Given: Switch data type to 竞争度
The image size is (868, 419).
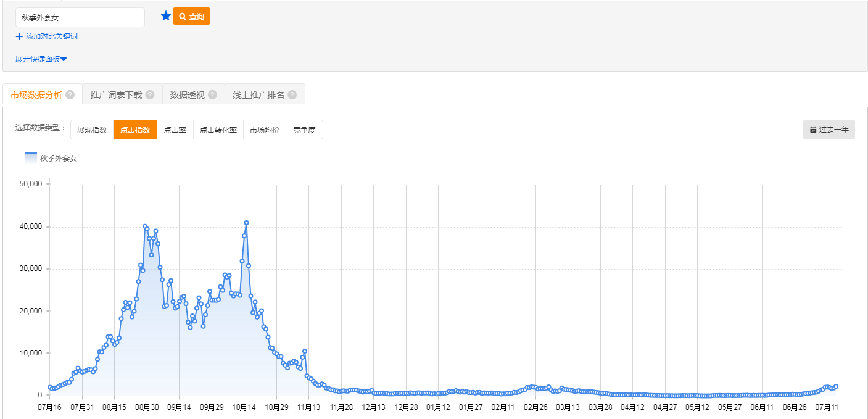Looking at the screenshot, I should click(304, 130).
